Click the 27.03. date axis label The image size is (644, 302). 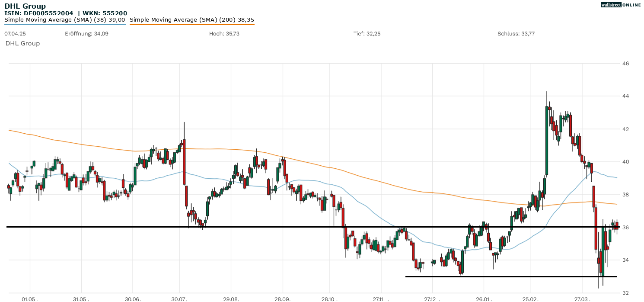pos(582,299)
